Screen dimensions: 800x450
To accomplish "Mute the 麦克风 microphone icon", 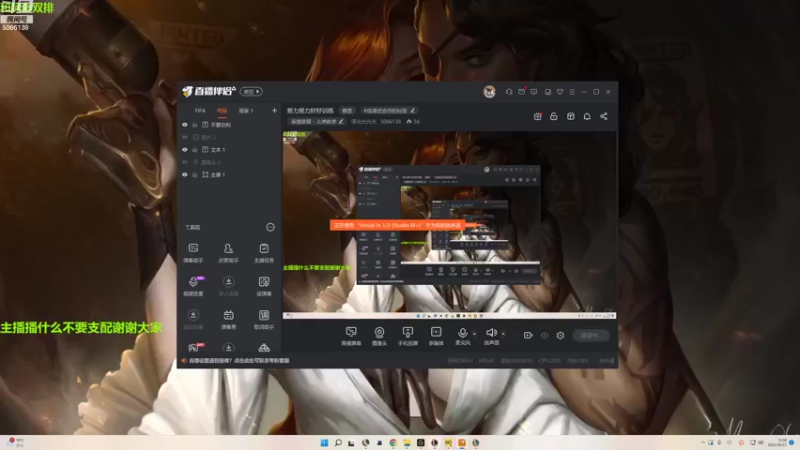I will tap(462, 333).
